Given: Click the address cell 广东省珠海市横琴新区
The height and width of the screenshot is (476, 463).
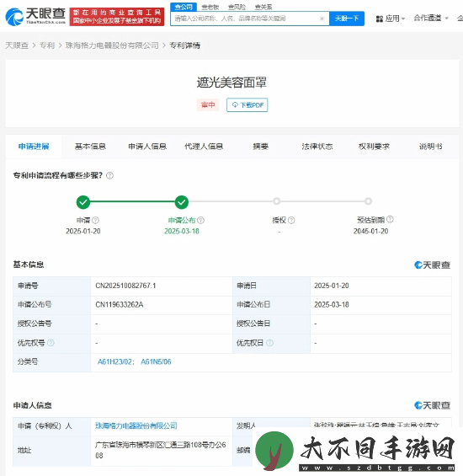Looking at the screenshot, I should coord(161,450).
